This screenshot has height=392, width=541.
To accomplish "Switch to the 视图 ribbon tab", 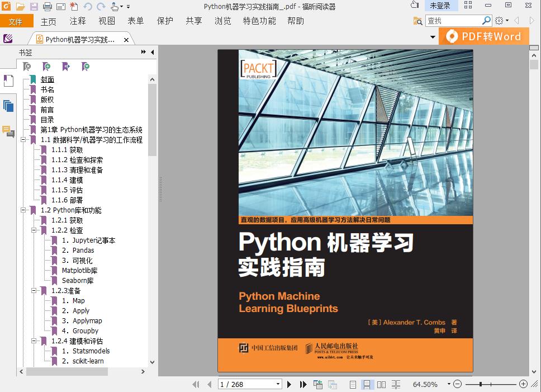I will [107, 21].
